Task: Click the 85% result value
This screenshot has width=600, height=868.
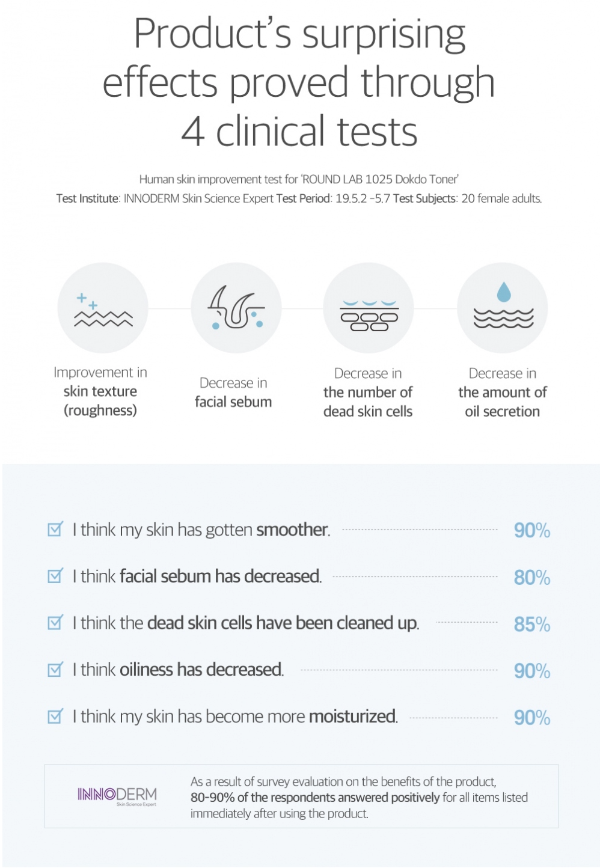Action: coord(532,625)
